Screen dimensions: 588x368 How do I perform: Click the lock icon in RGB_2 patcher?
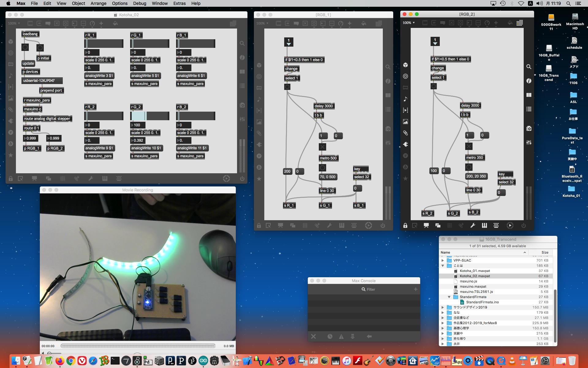pos(405,225)
